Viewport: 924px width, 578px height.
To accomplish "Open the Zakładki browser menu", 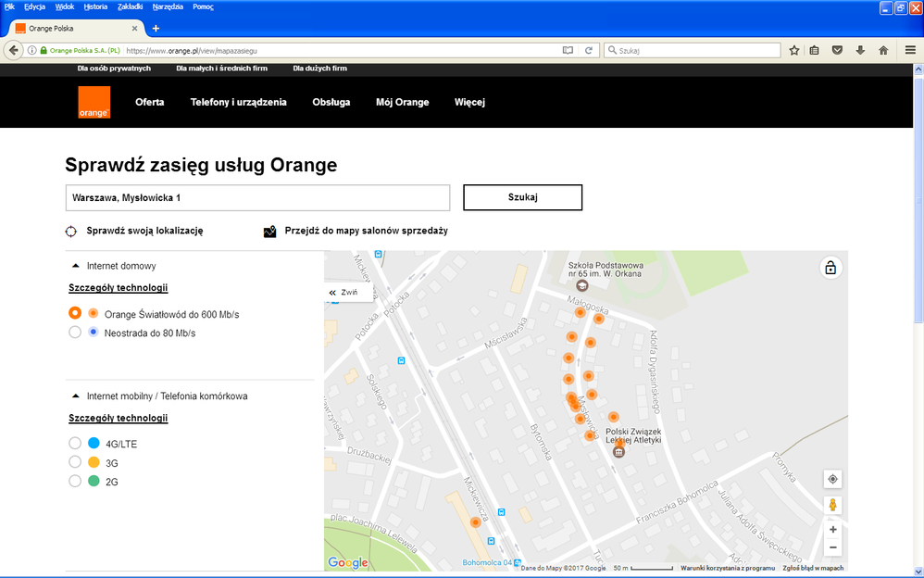I will [128, 6].
